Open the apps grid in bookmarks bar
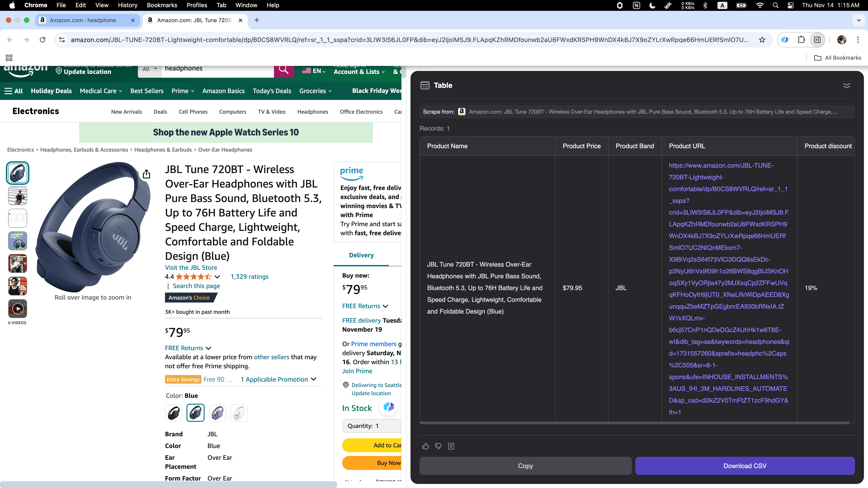Screen dimensions: 868x488 click(9, 58)
